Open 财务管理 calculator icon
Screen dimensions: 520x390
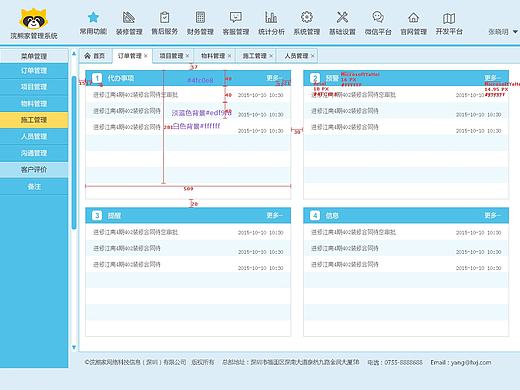click(x=200, y=17)
